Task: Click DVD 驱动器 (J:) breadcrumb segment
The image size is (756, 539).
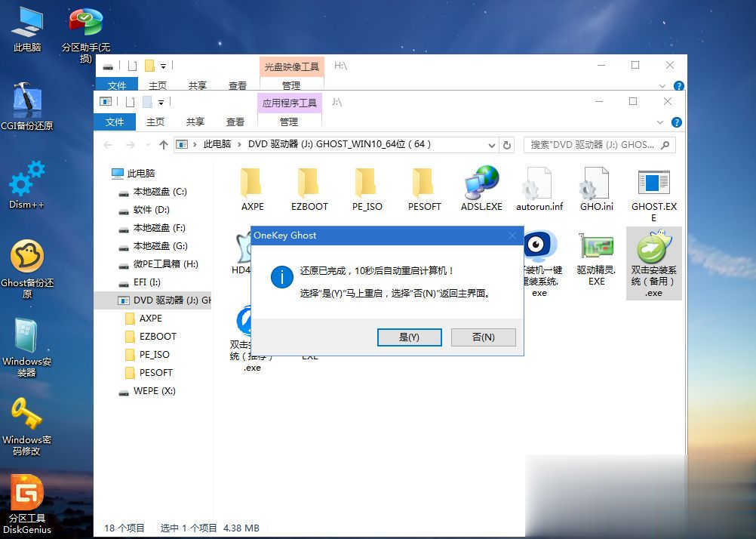Action: pyautogui.click(x=340, y=144)
